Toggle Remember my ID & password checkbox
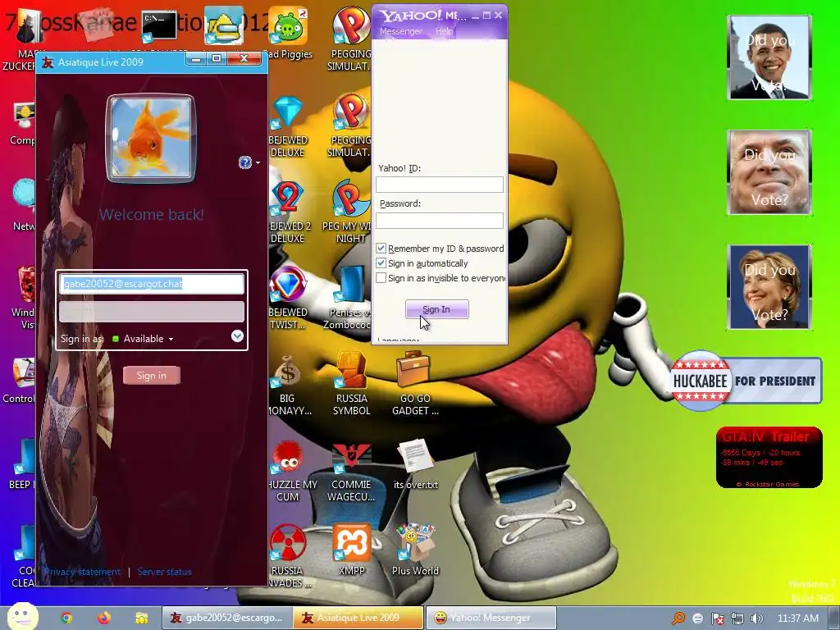The image size is (840, 630). (x=381, y=248)
